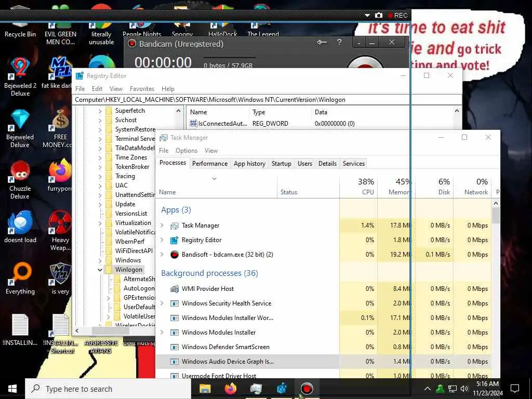Open the Startup tab

[x=281, y=164]
